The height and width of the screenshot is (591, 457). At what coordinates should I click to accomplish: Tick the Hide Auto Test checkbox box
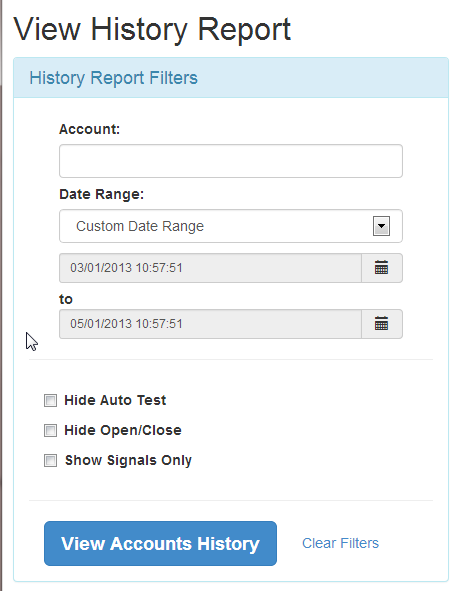pos(51,400)
